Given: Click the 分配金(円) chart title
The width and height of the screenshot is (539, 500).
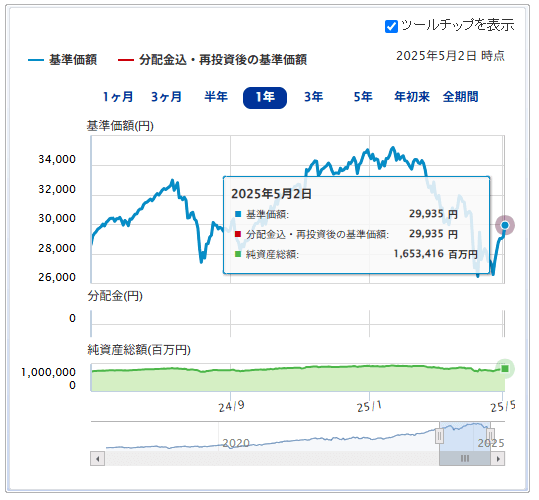Looking at the screenshot, I should [x=115, y=296].
